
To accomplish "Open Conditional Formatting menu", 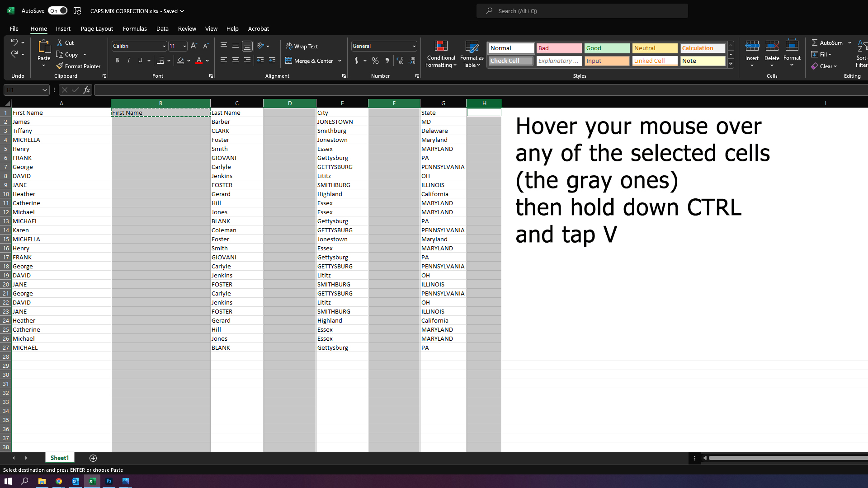I will 441,54.
